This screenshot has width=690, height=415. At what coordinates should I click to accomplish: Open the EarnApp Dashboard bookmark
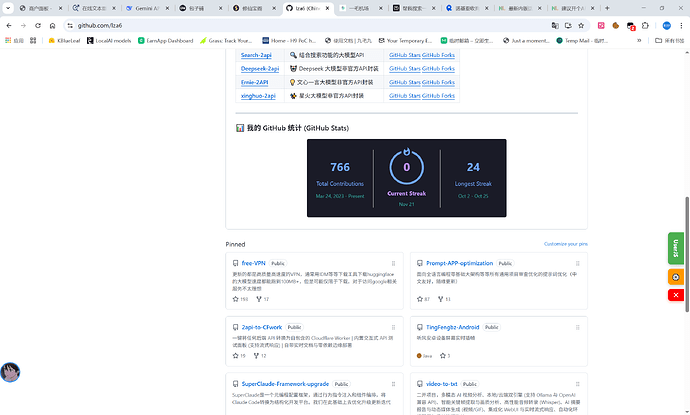pyautogui.click(x=165, y=40)
